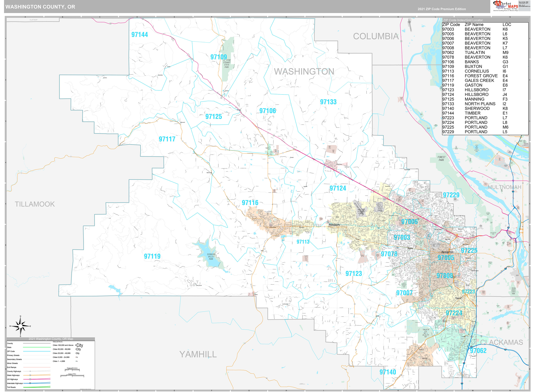Click the LL Stub Stewart State Park label
Viewport: 535px width, 392px height.
[x=227, y=64]
